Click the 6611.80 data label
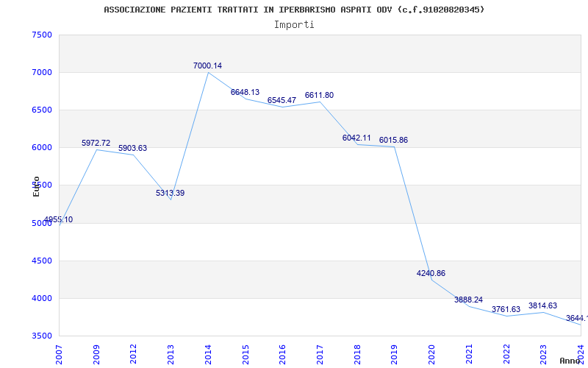This screenshot has width=588, height=368. coord(319,96)
